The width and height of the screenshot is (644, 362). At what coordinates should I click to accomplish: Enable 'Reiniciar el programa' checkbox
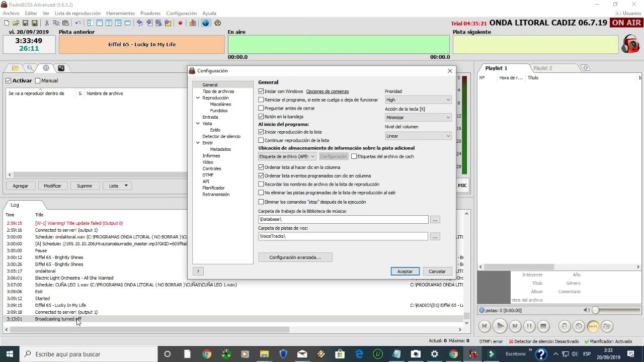coord(261,100)
